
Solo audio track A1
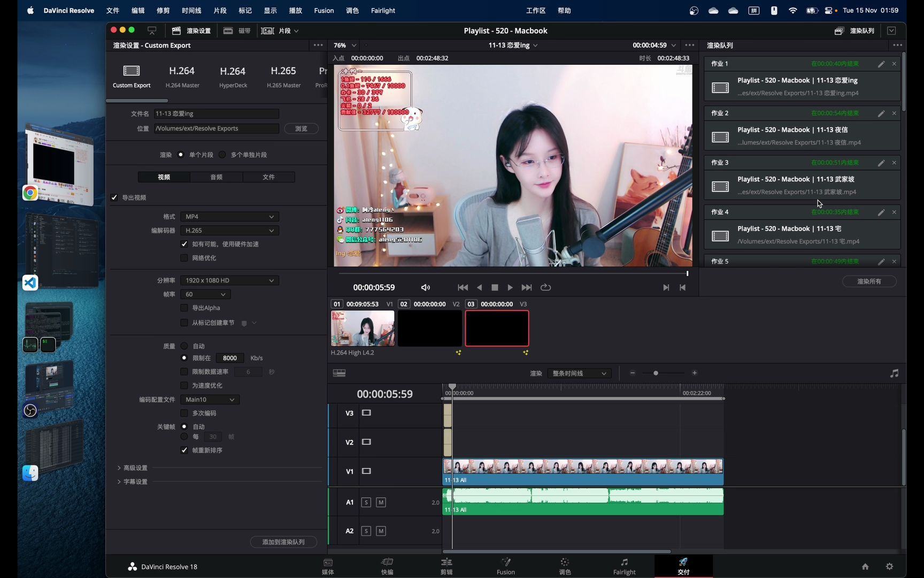click(366, 502)
